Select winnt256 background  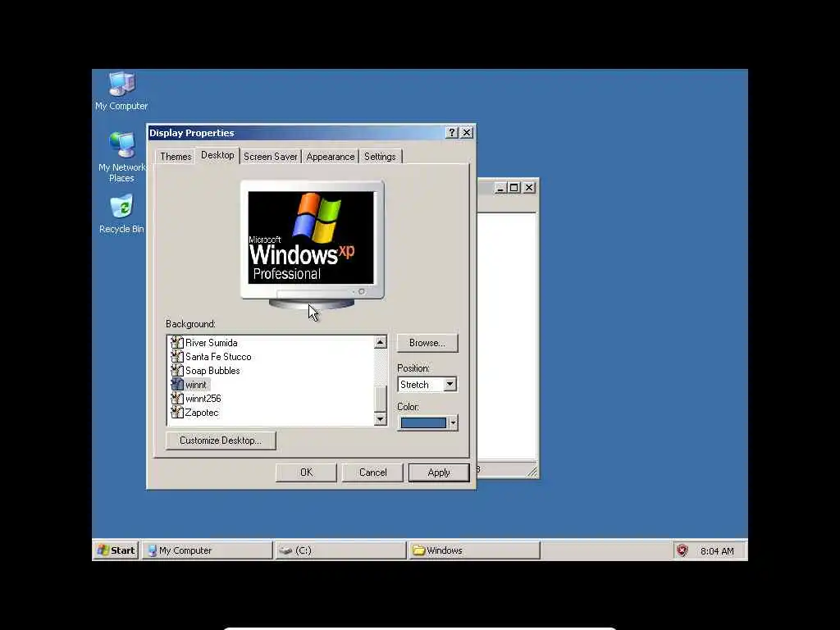point(203,399)
